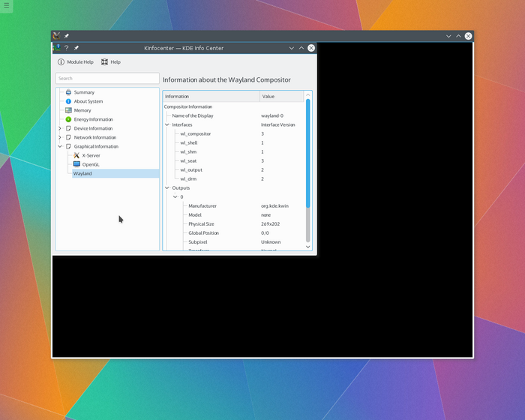Click the vertical scrollbar in info table

pyautogui.click(x=308, y=165)
